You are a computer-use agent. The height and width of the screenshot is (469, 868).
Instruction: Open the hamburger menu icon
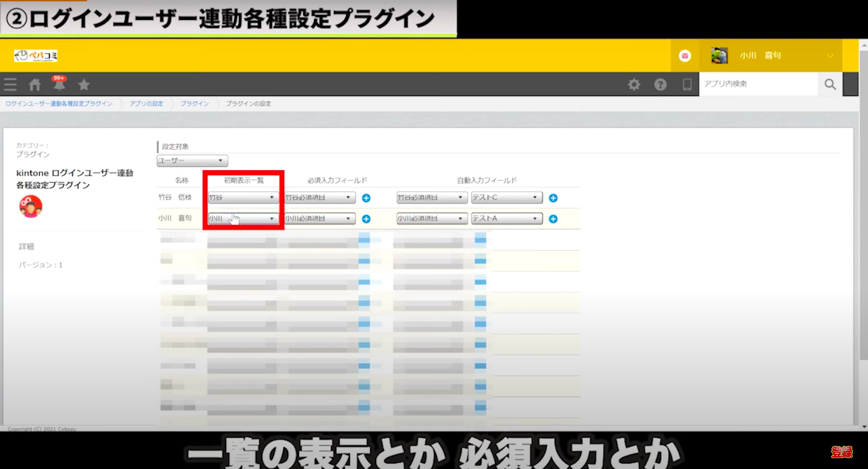point(10,84)
